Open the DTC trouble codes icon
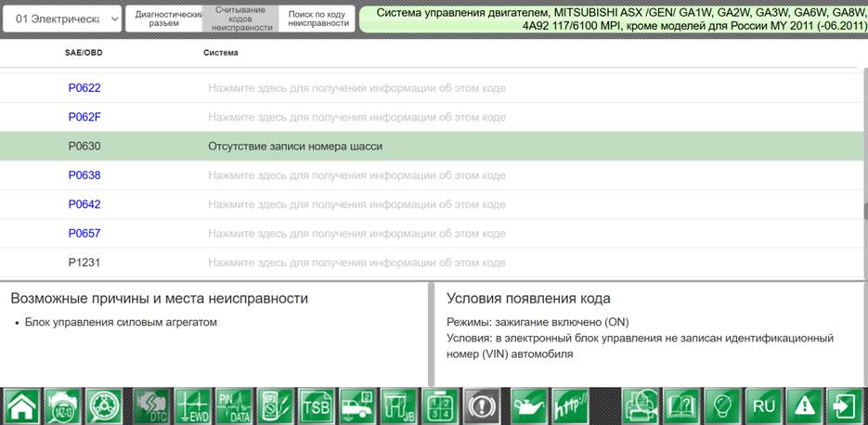This screenshot has width=868, height=425. point(151,406)
